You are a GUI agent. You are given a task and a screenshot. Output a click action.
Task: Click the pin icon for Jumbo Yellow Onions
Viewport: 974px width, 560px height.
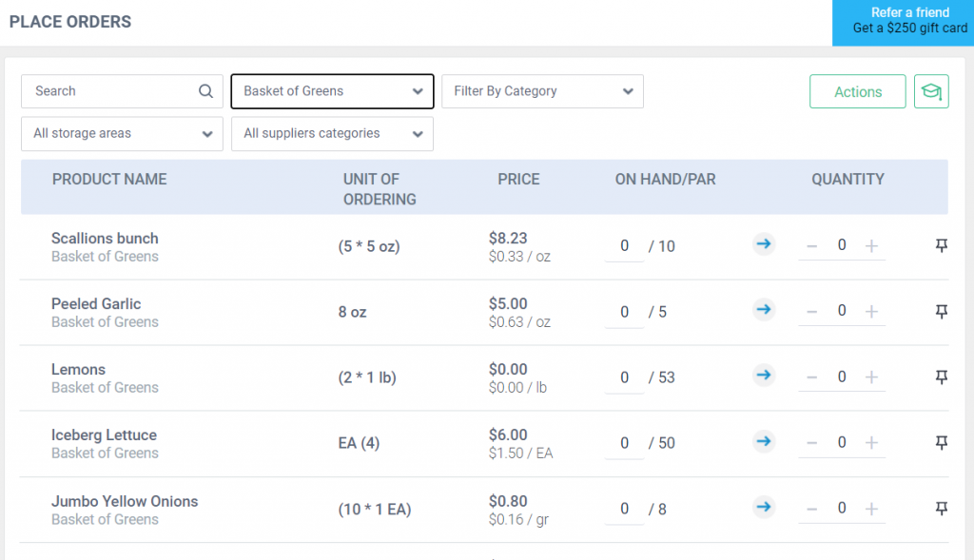click(941, 509)
